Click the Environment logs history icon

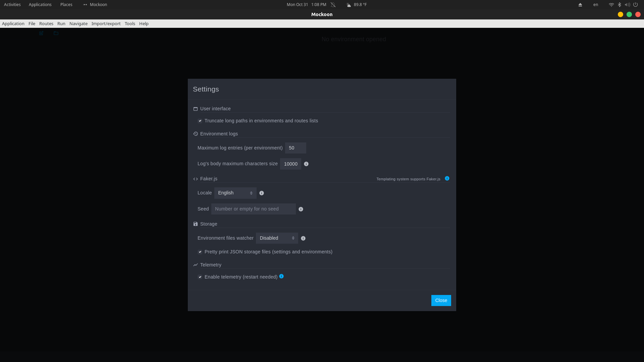coord(195,133)
